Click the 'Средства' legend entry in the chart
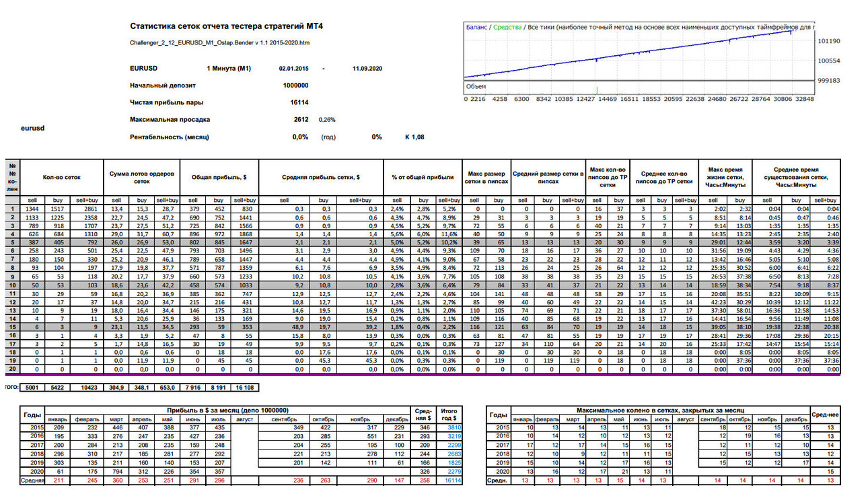The height and width of the screenshot is (500, 868). 507,28
